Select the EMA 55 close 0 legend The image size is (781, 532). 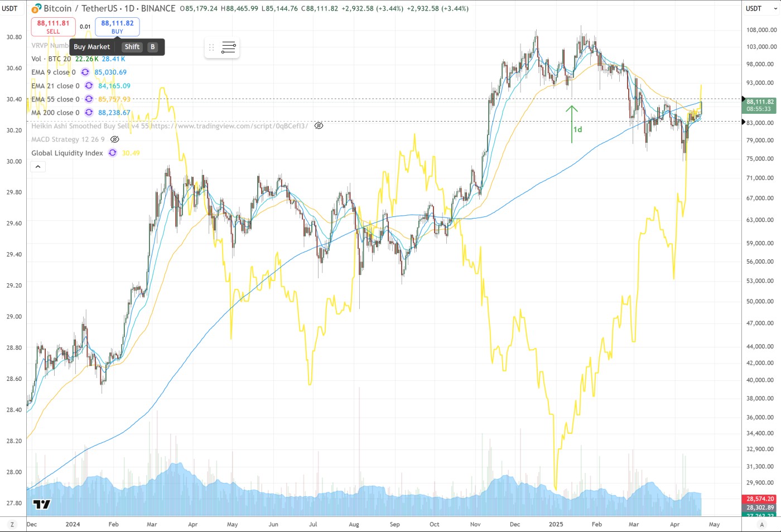(55, 99)
